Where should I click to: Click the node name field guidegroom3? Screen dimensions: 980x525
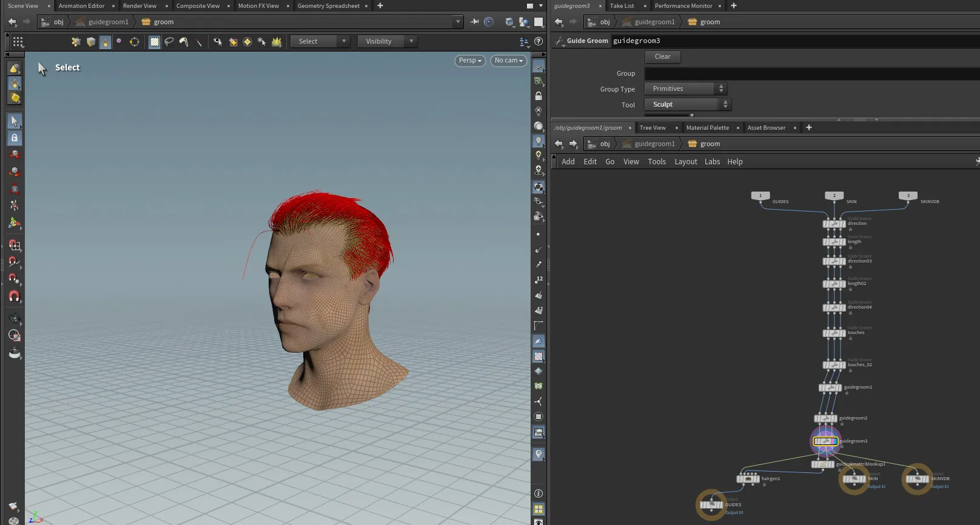796,41
